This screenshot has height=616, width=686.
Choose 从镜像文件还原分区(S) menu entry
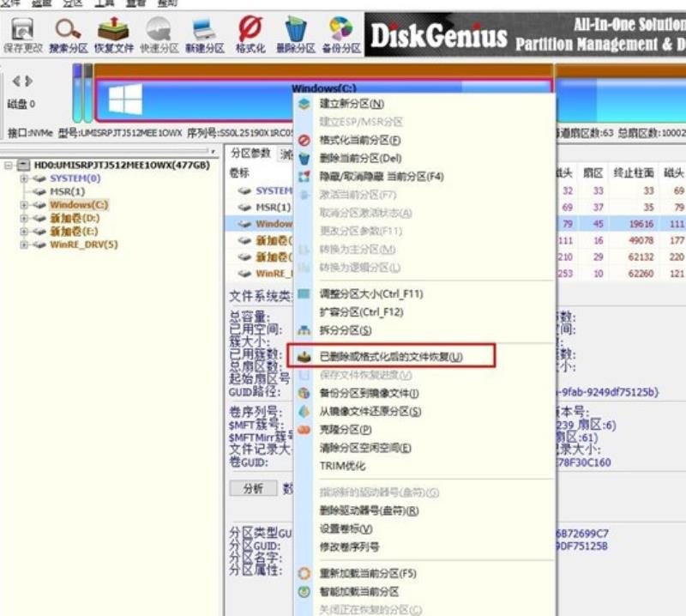pyautogui.click(x=370, y=412)
